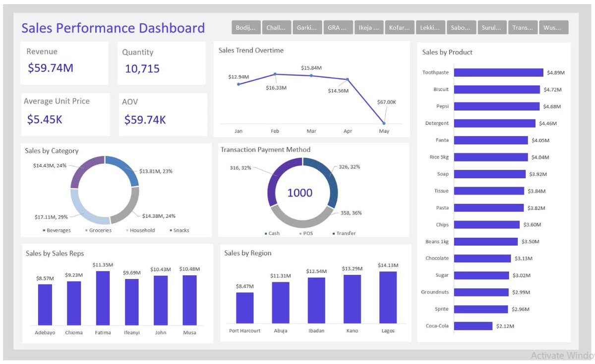Select the Biscuit product bar

(x=497, y=90)
